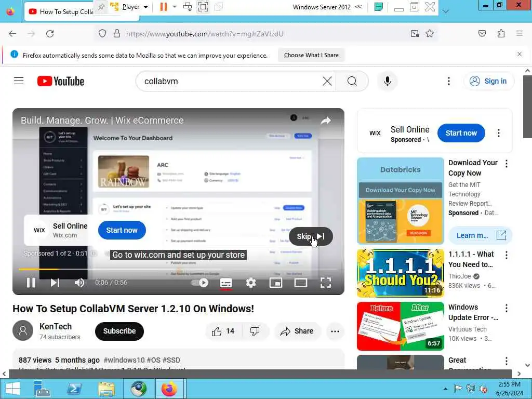The width and height of the screenshot is (532, 399).
Task: Click Start now on video ad overlay
Action: coord(122,230)
